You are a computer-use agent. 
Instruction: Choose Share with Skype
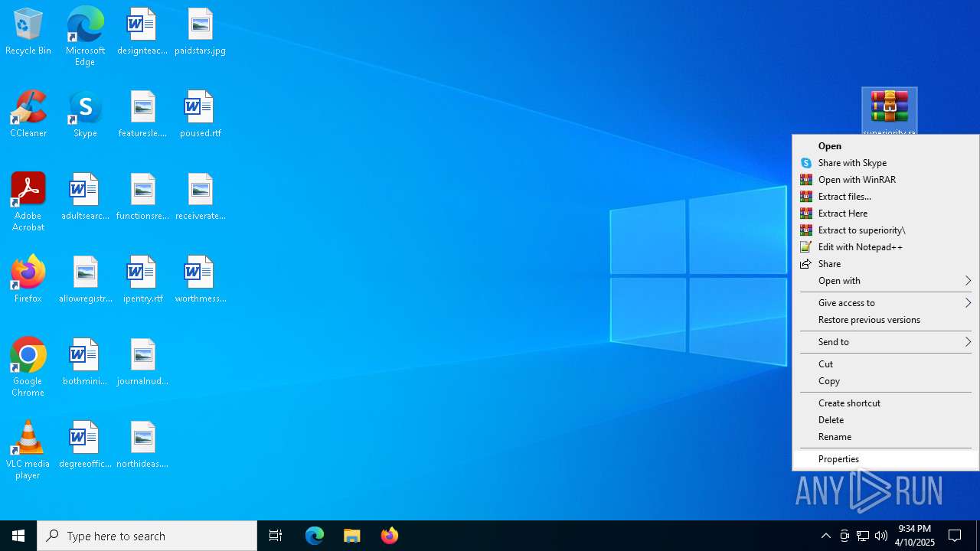886,163
